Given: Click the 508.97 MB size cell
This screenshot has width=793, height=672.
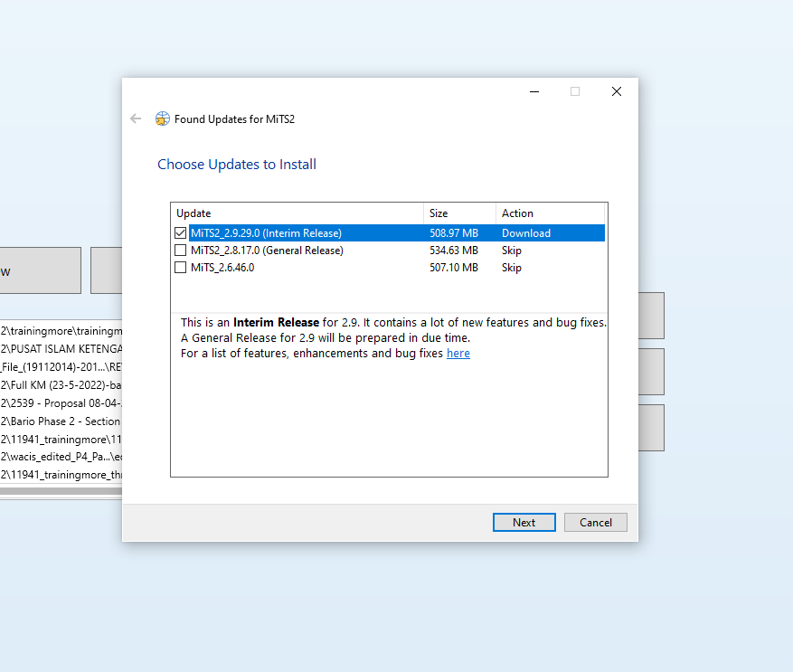Looking at the screenshot, I should (454, 232).
